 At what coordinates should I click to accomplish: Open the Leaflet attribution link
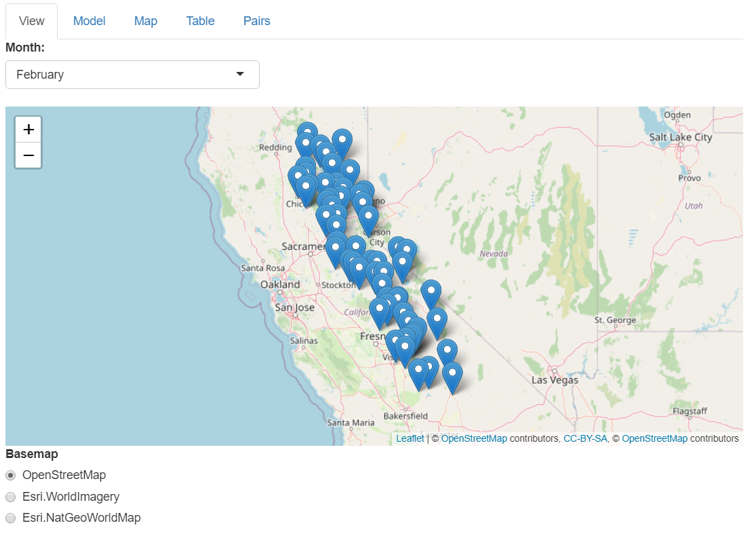pos(409,438)
